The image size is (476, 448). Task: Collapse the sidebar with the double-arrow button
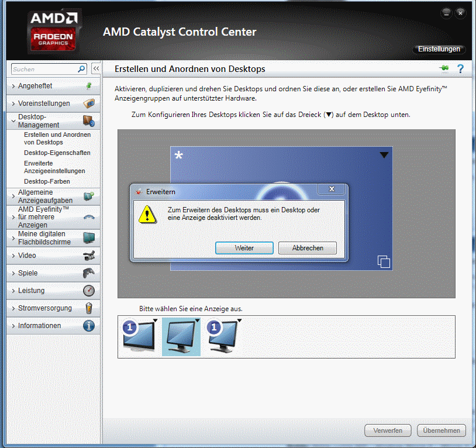[96, 68]
